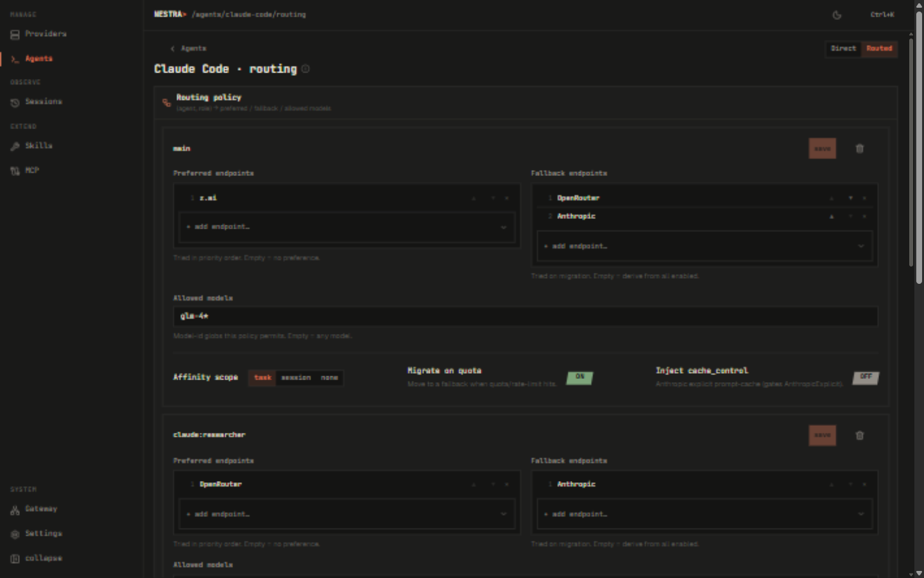Open Gateway via its sidebar icon
Viewport: 924px width, 578px height.
[x=15, y=510]
